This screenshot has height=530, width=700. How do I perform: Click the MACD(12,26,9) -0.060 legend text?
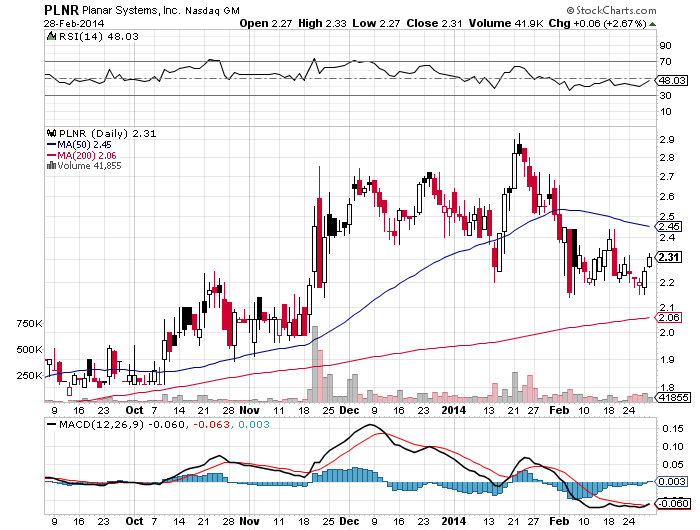[122, 425]
